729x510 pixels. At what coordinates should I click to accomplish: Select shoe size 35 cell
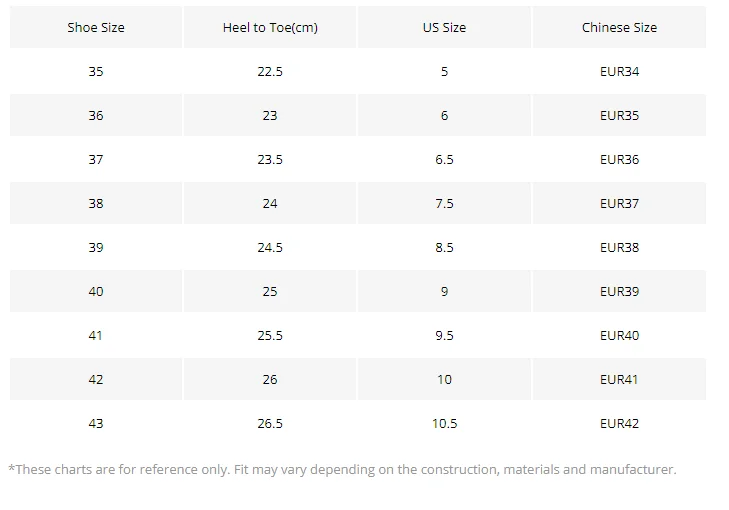(x=96, y=71)
